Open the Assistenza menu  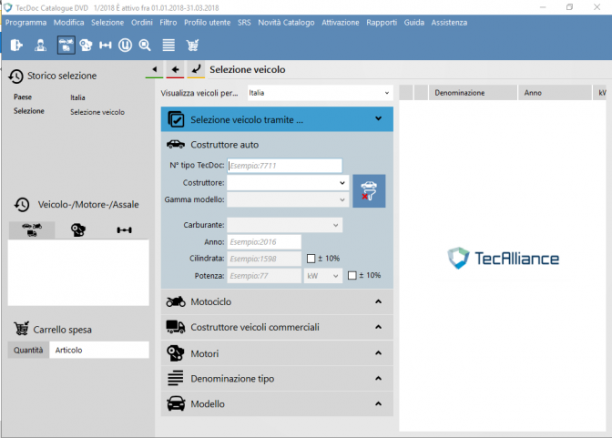[449, 23]
